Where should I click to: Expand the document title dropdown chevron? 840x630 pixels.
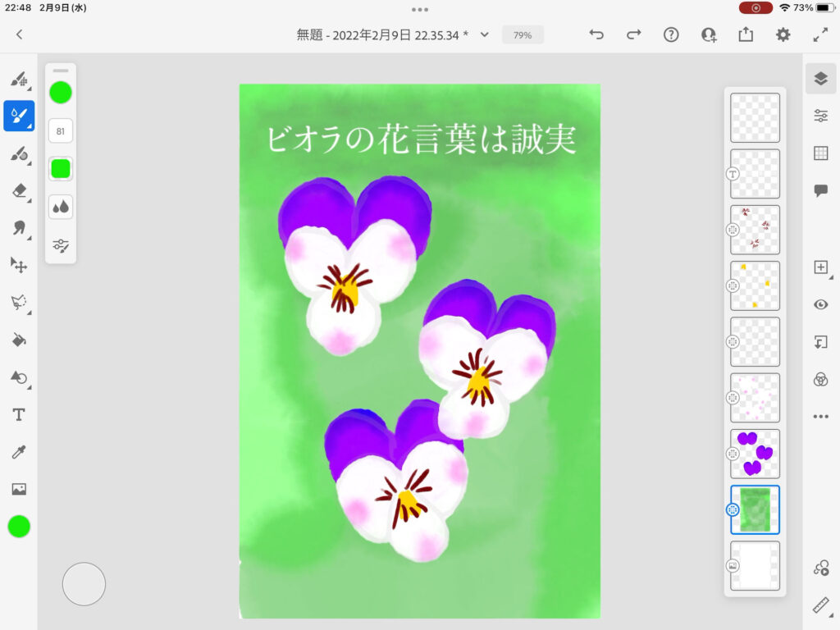tap(485, 34)
